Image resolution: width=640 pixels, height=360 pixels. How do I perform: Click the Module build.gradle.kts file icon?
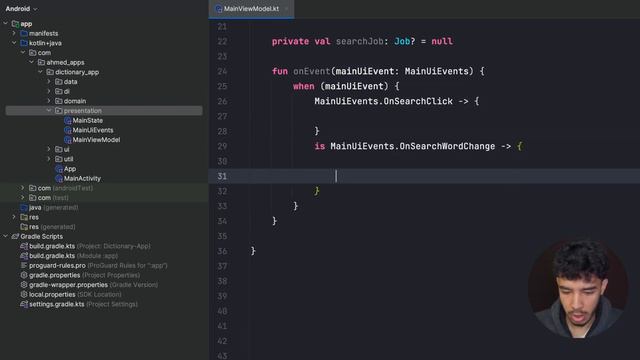coord(24,256)
